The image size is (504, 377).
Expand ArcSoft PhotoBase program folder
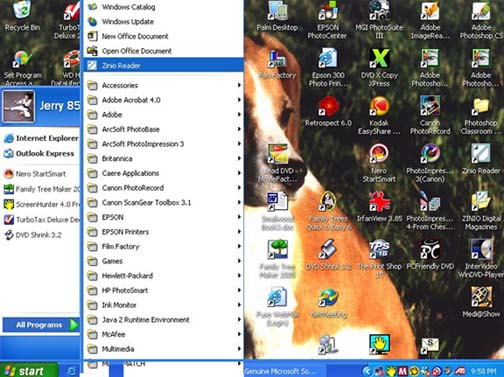164,129
